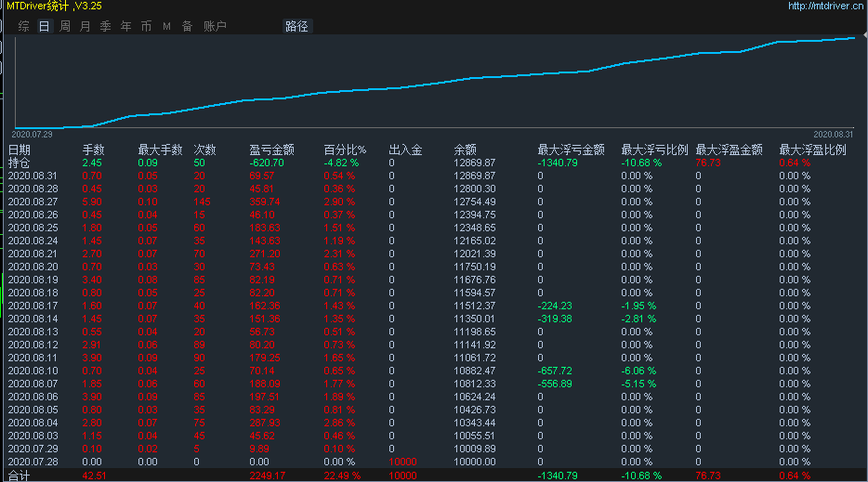The height and width of the screenshot is (482, 868).
Task: Click the 余额 column header
Action: point(465,150)
